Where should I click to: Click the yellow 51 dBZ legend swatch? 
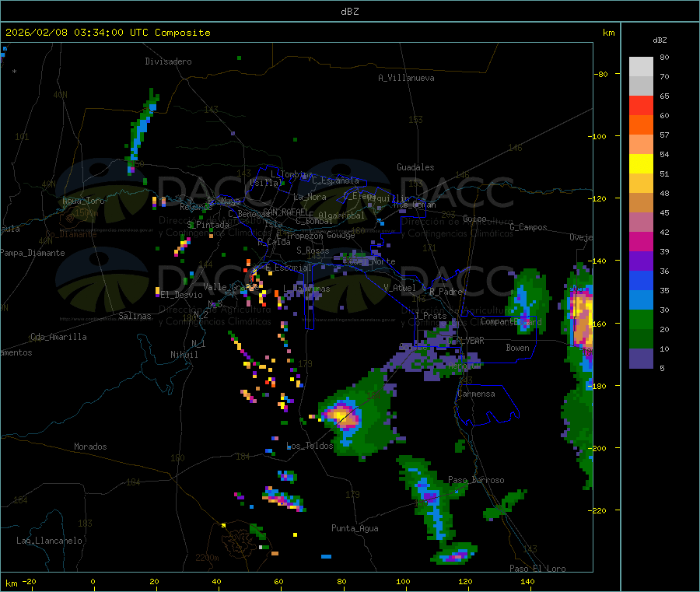click(641, 164)
